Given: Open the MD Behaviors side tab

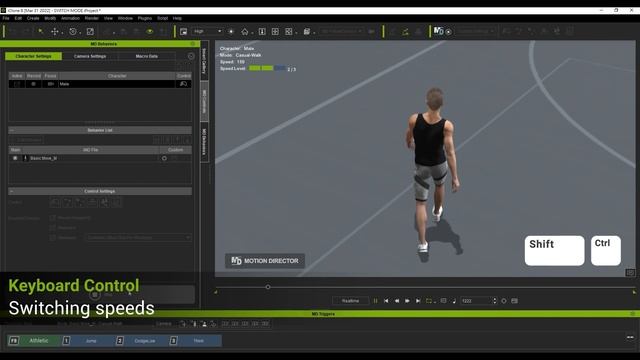Looking at the screenshot, I should coord(204,142).
